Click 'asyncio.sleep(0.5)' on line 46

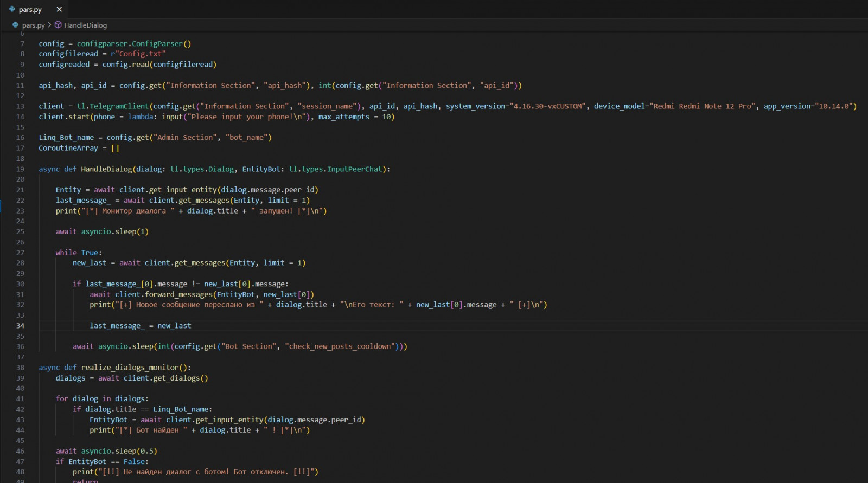coord(119,451)
